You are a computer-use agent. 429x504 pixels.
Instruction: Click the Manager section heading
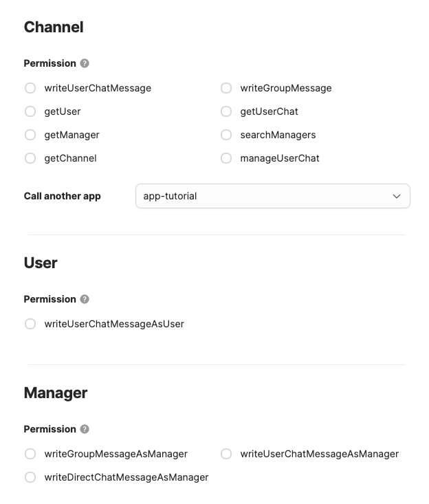(x=56, y=393)
